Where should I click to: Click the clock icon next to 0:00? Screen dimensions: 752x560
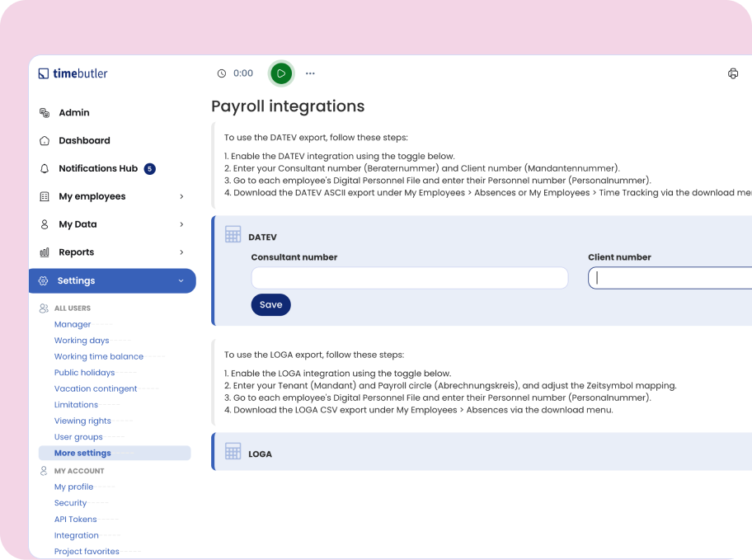pos(222,73)
